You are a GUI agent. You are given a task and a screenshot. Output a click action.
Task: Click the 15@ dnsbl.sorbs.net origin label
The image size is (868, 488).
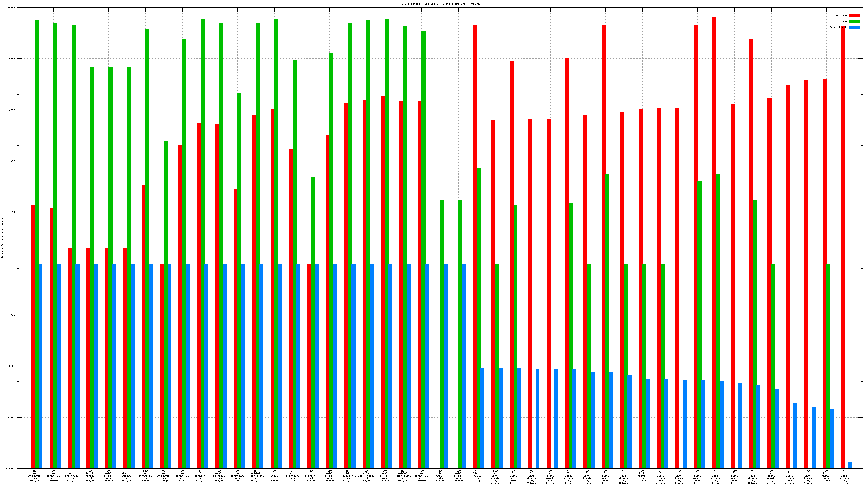(458, 476)
